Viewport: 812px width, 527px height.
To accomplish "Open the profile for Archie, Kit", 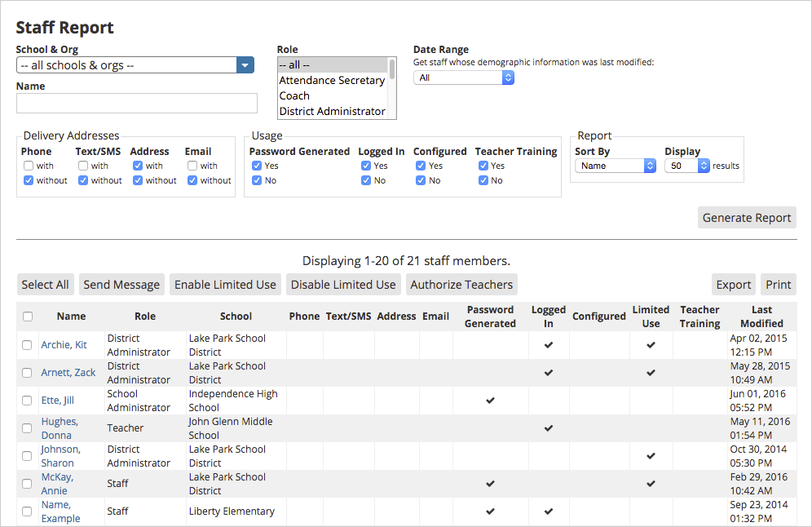I will (x=64, y=344).
